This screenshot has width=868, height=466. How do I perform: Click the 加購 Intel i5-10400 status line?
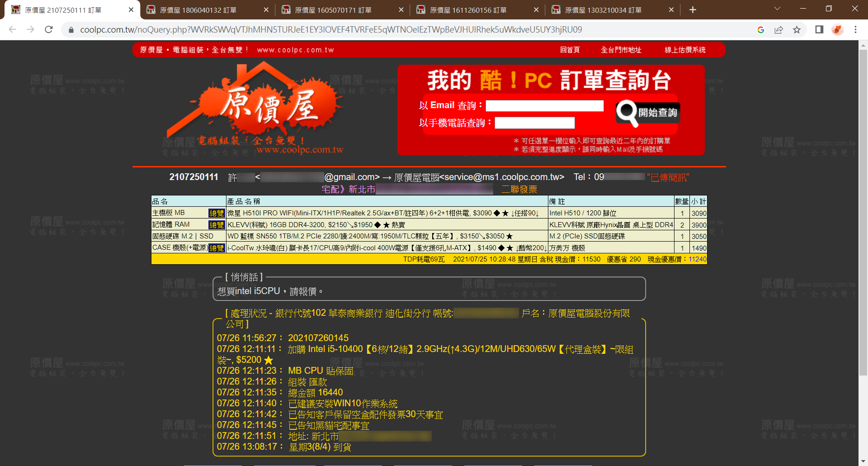425,354
